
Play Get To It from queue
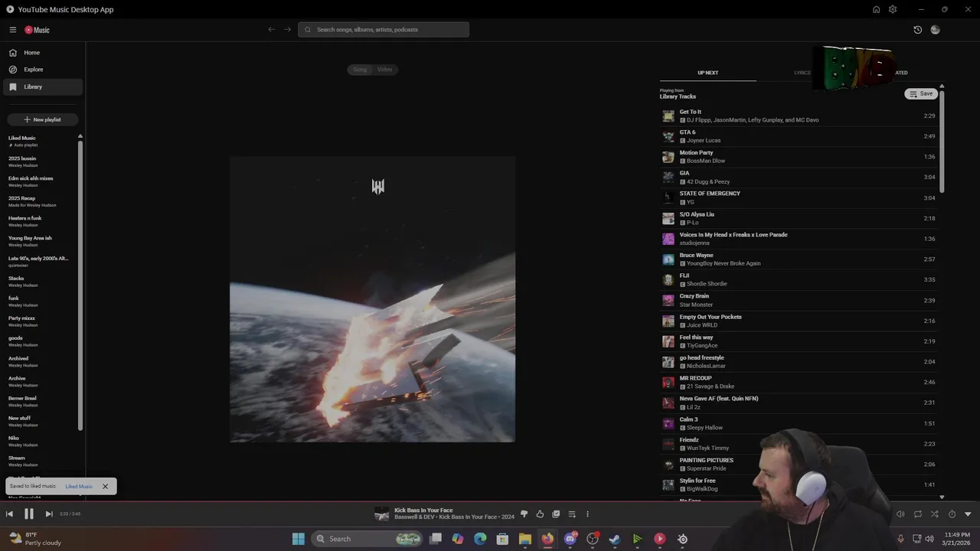coord(799,116)
